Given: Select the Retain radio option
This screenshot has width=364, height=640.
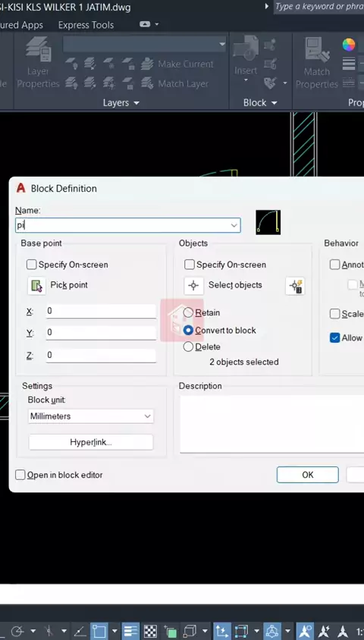Looking at the screenshot, I should coord(188,312).
